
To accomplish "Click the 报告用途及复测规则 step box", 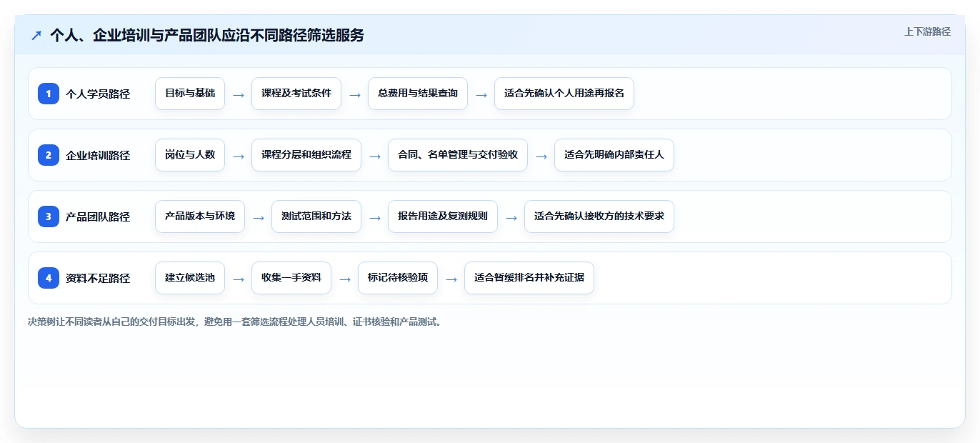I will click(x=443, y=216).
